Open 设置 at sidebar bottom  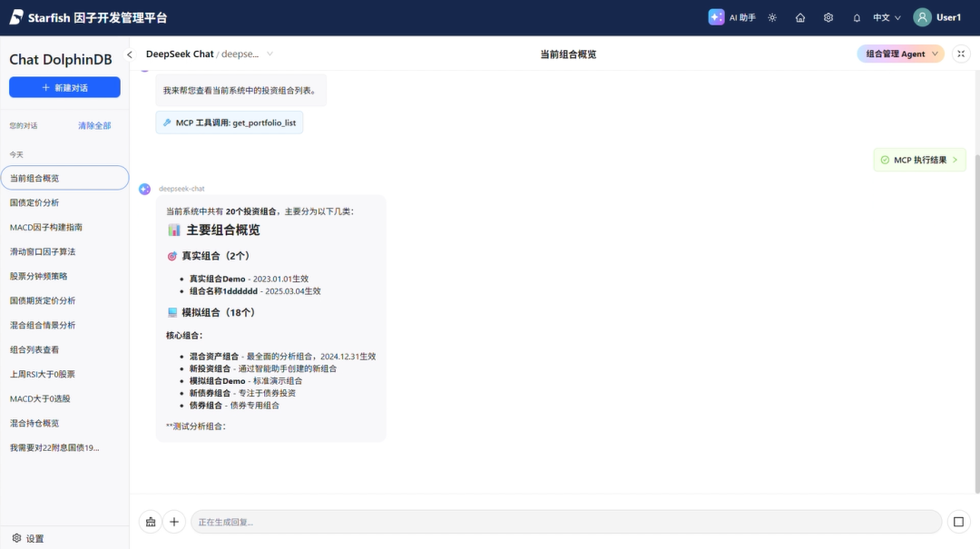click(28, 538)
